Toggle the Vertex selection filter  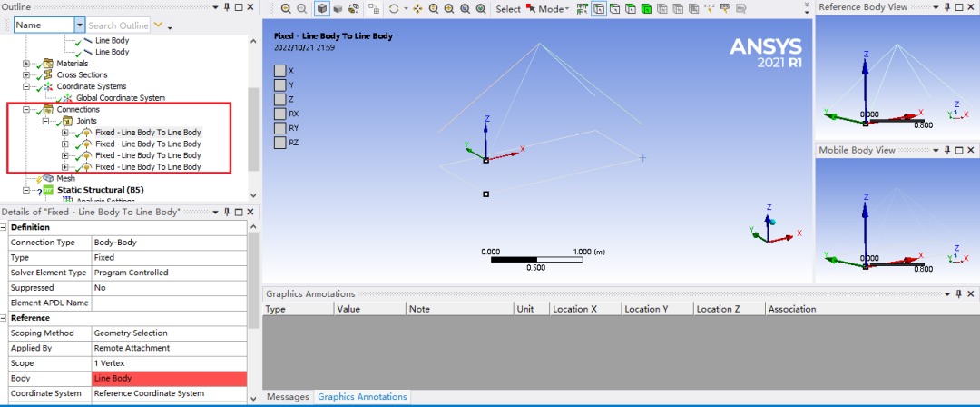click(x=599, y=9)
